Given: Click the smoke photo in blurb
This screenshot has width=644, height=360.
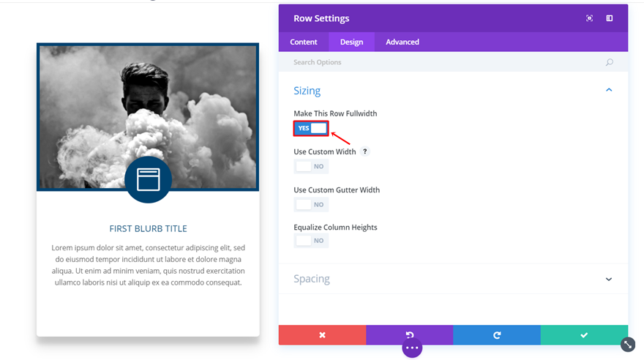Looking at the screenshot, I should pyautogui.click(x=148, y=117).
